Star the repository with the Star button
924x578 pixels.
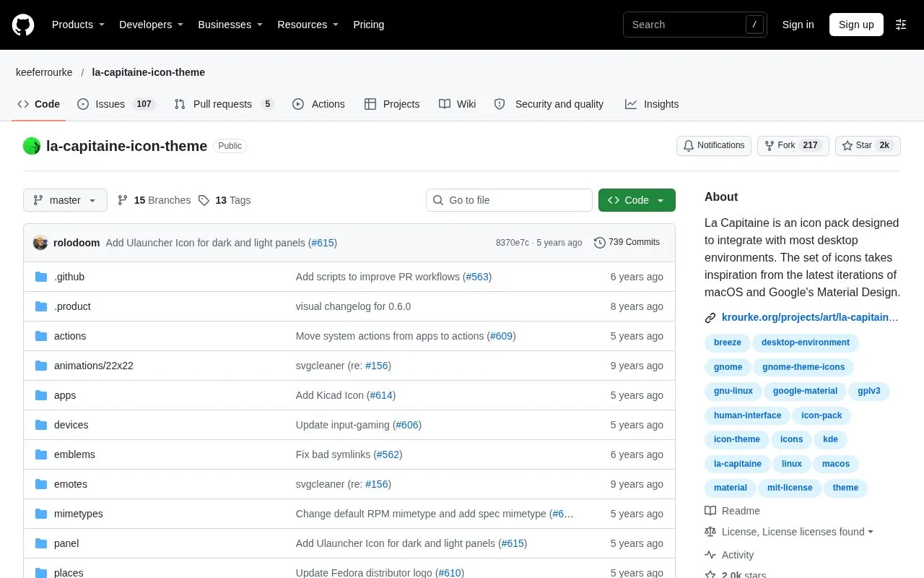pos(868,146)
